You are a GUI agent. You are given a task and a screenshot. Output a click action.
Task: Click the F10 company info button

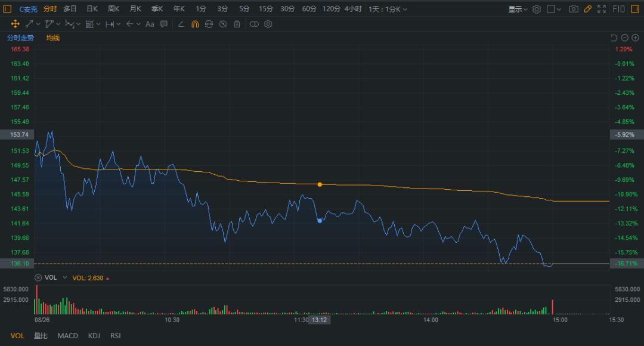pos(618,9)
